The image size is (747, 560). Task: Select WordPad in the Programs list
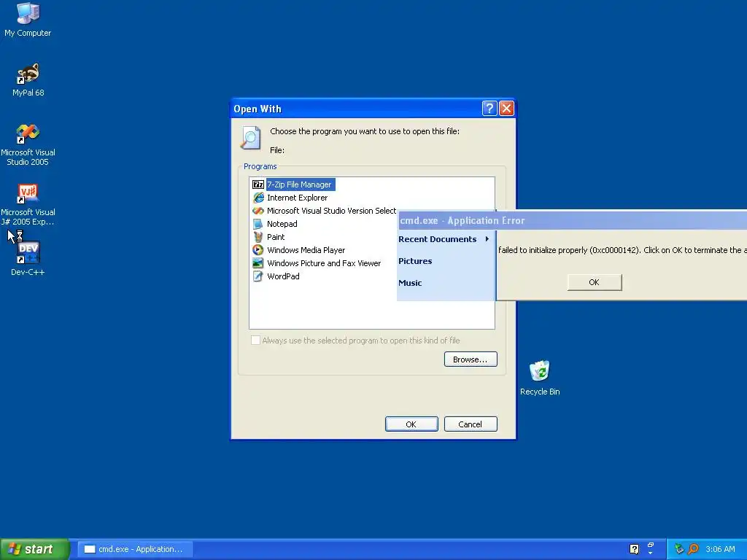tap(283, 276)
